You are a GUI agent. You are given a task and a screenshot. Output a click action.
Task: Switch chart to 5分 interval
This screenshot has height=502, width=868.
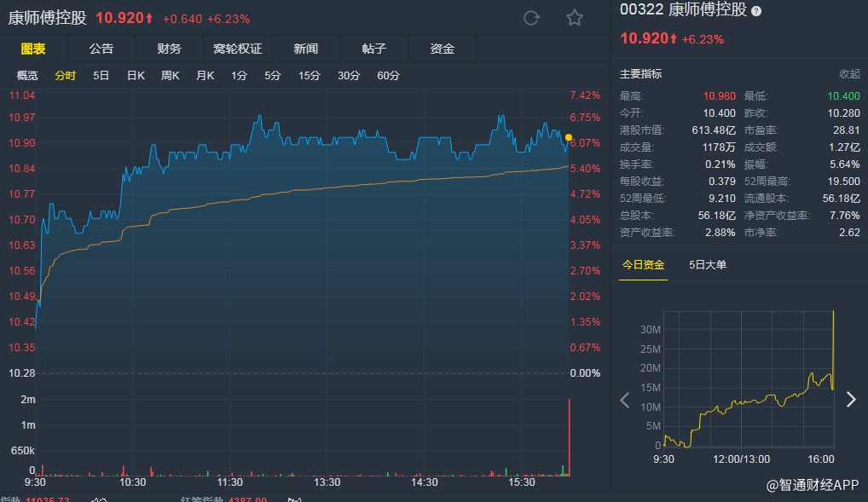272,76
